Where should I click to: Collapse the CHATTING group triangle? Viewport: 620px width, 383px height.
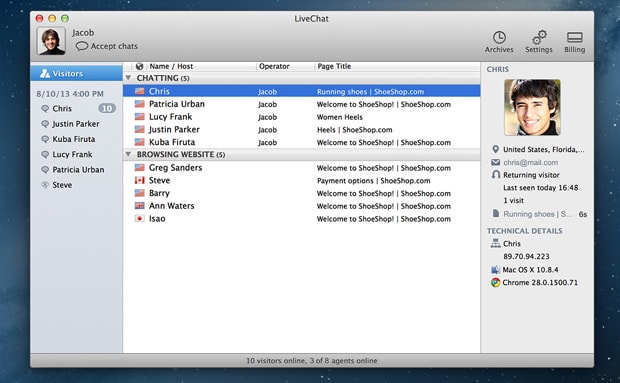click(x=128, y=78)
